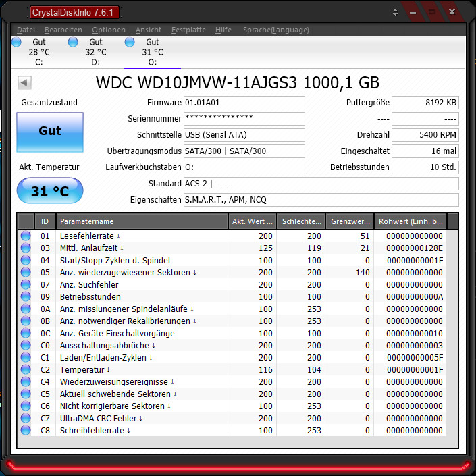The height and width of the screenshot is (476, 476).
Task: Click status orb for Betriebsstunden row 09
Action: coord(26,296)
